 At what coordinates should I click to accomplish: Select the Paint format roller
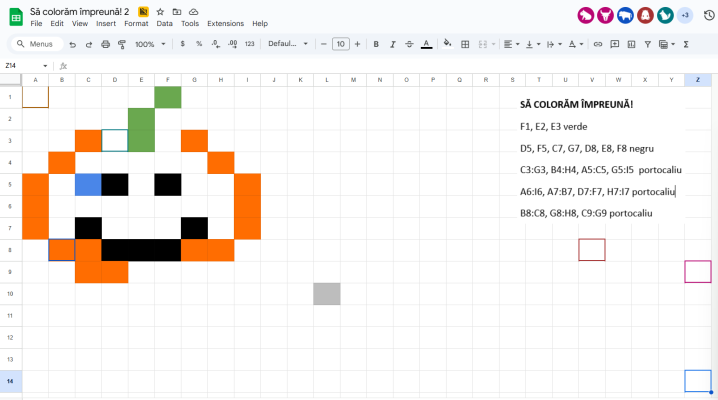pos(122,44)
